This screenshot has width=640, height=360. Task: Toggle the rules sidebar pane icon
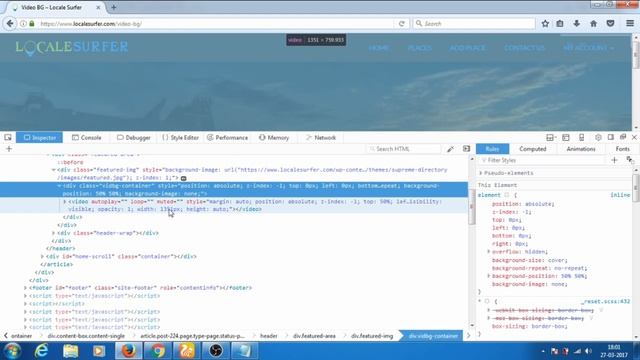coord(466,149)
